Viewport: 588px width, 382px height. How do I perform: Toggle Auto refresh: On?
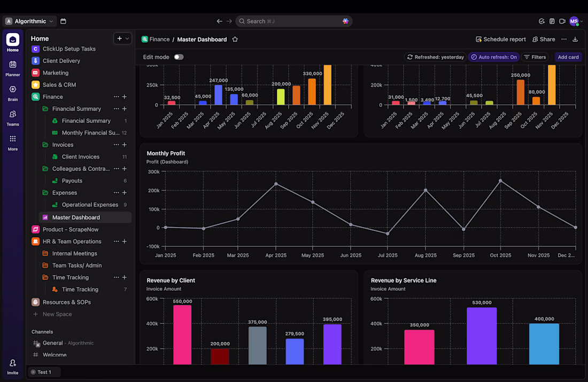pyautogui.click(x=493, y=57)
